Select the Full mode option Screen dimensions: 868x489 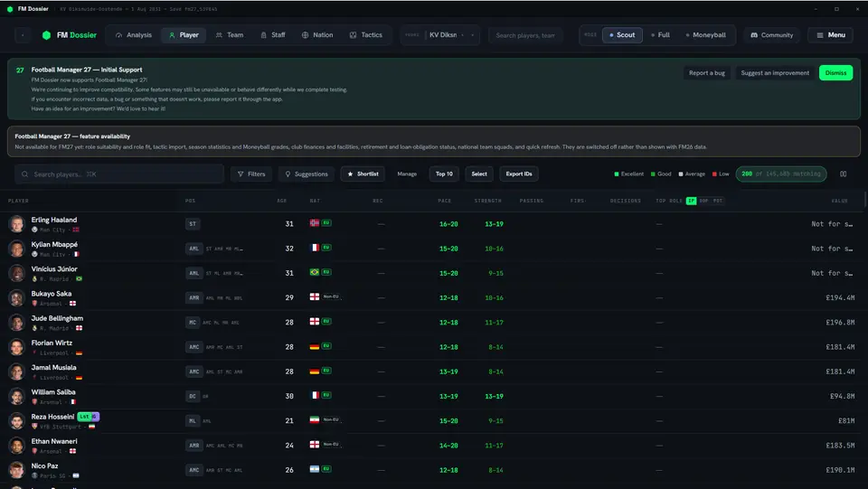point(660,35)
